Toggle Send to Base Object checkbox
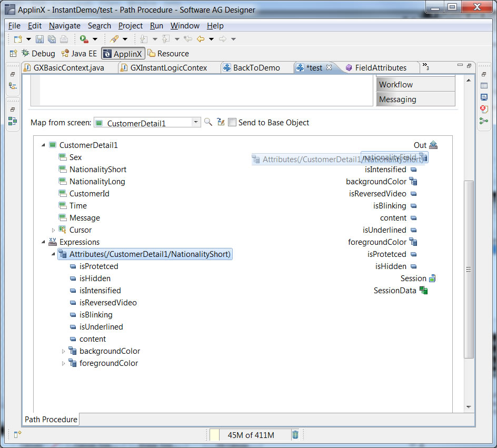 pos(232,122)
